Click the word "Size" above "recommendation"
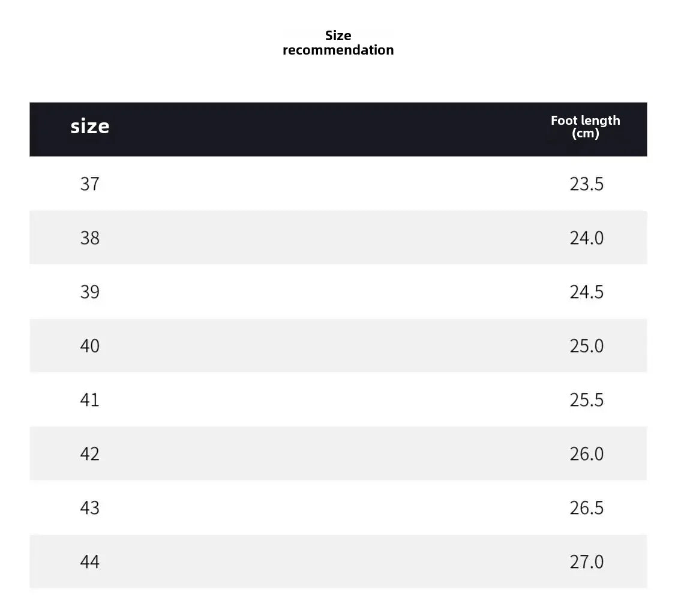Screen dimensions: 675x616 click(338, 35)
